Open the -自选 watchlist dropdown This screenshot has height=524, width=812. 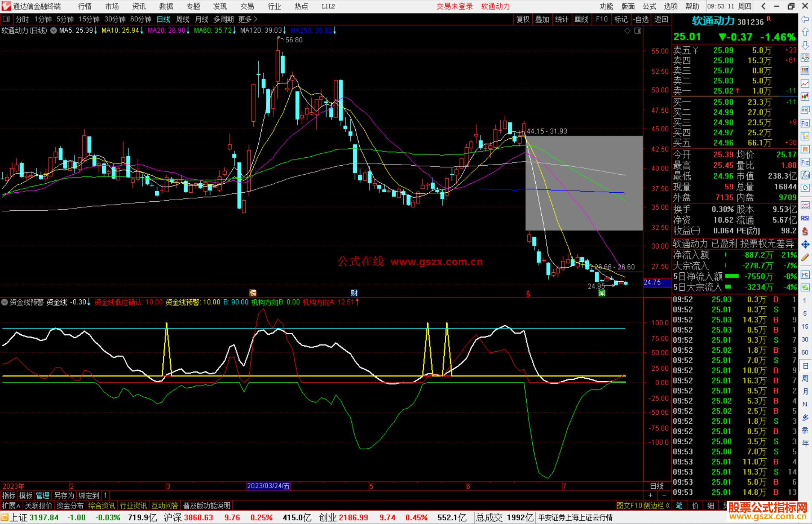[641, 19]
